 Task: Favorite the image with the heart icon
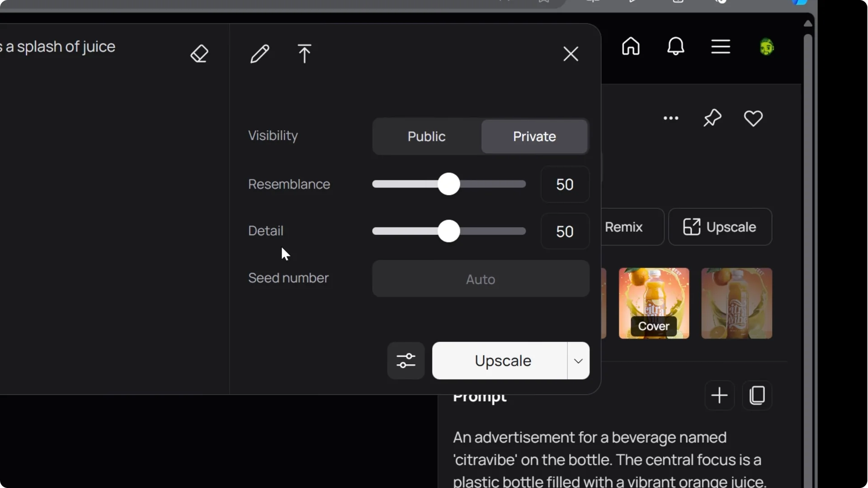pyautogui.click(x=753, y=118)
